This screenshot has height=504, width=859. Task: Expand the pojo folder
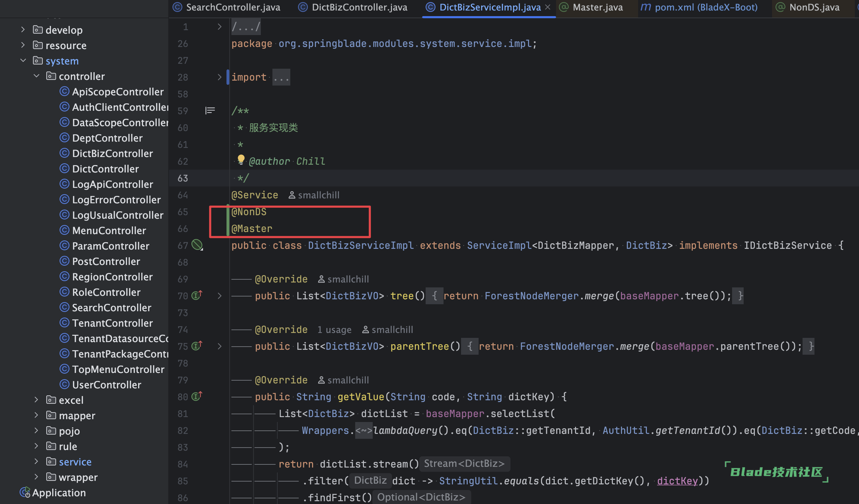click(36, 431)
